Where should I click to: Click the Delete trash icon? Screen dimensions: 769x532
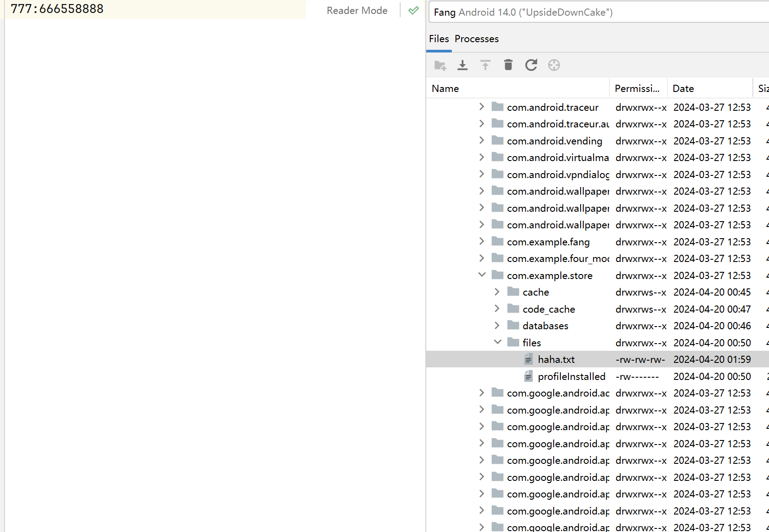coord(508,65)
